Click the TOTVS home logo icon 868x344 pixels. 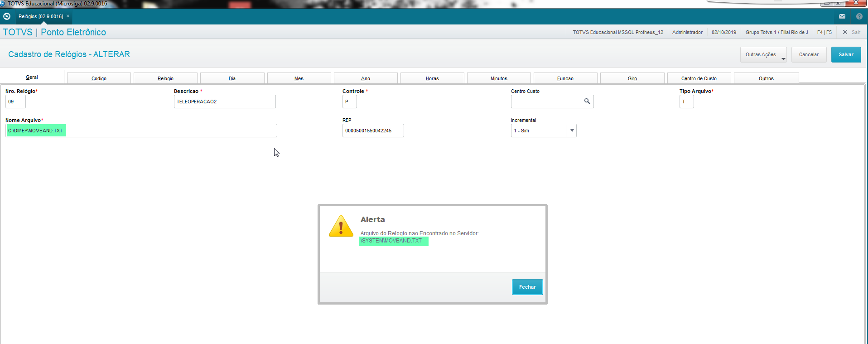pos(7,16)
